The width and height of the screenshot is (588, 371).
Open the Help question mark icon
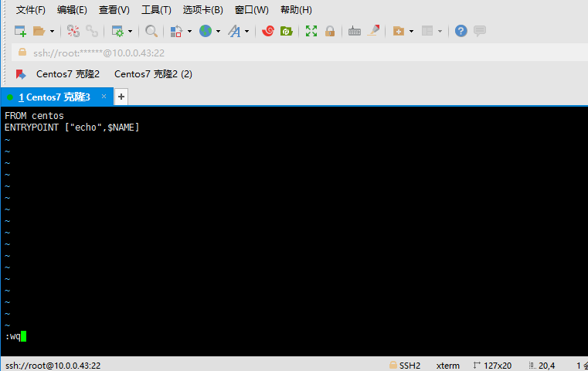[461, 31]
